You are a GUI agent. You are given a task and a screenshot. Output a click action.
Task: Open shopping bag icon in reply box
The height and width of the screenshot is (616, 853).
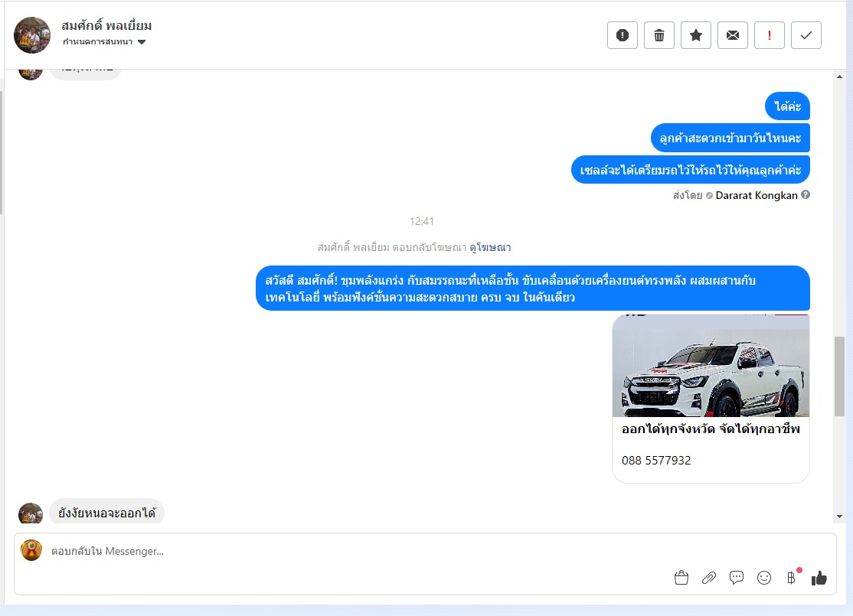coord(681,578)
